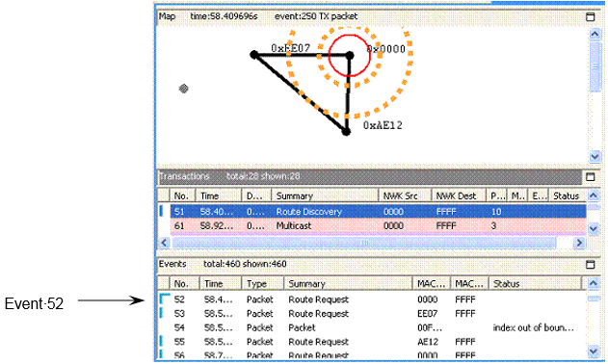Select node 0xAE12 on the map

click(346, 132)
